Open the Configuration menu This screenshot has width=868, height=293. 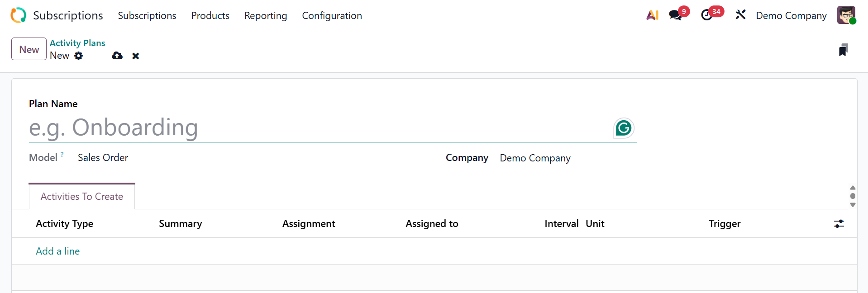pos(332,15)
